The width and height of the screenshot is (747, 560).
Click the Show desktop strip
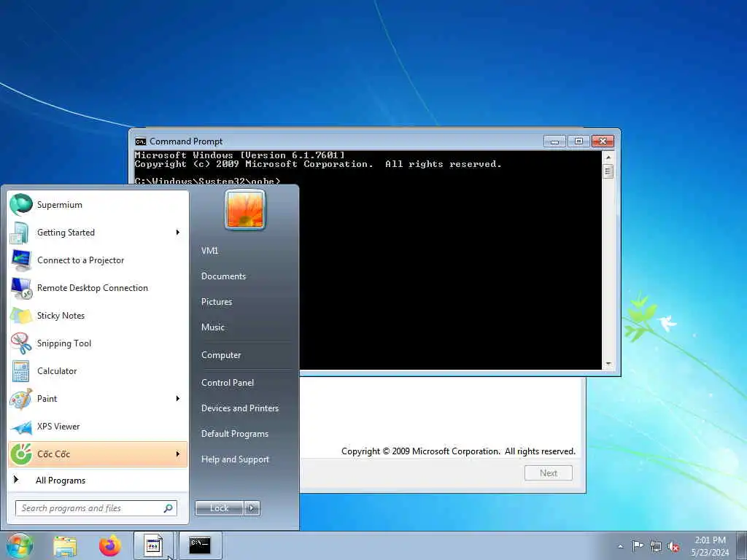click(743, 545)
